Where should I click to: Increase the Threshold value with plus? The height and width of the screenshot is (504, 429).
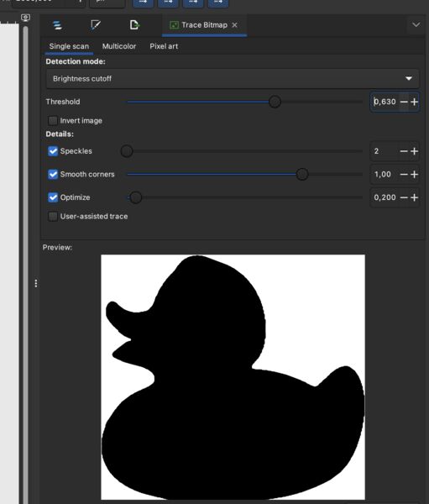414,102
